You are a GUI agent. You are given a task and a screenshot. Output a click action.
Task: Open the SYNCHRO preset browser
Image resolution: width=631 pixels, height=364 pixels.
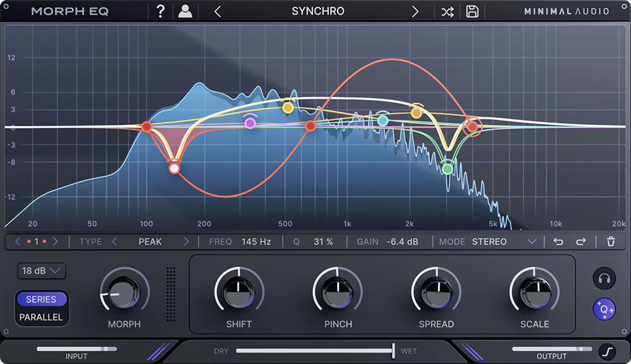(x=317, y=11)
